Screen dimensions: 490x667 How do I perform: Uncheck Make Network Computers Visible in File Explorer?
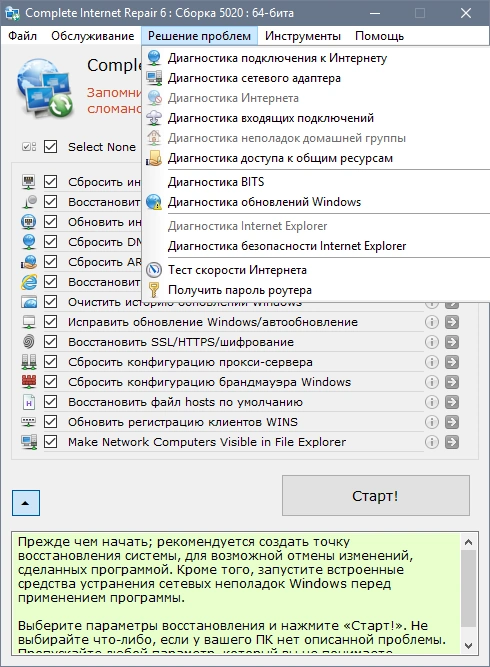point(51,442)
